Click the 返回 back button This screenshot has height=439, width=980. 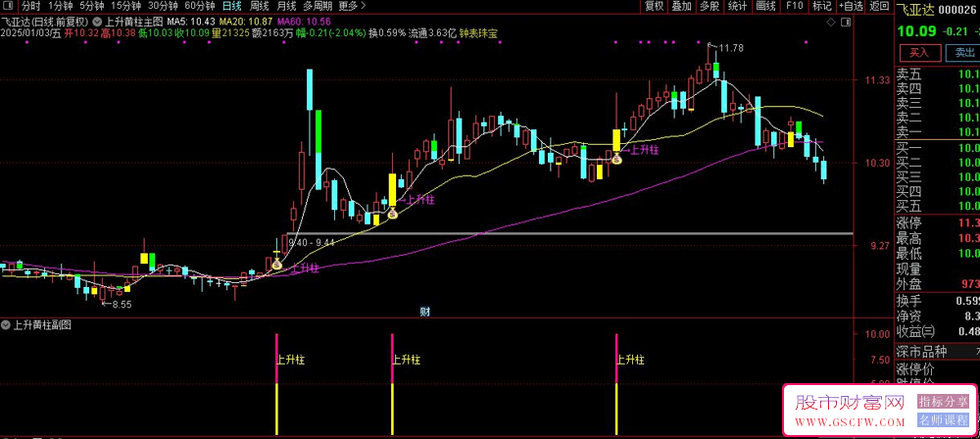tap(879, 7)
